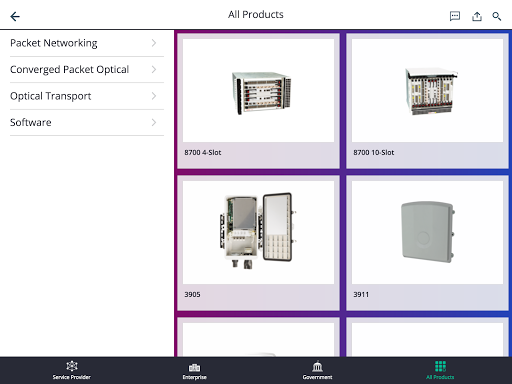Open the Optical Transport category
Image resolution: width=512 pixels, height=384 pixels.
87,96
